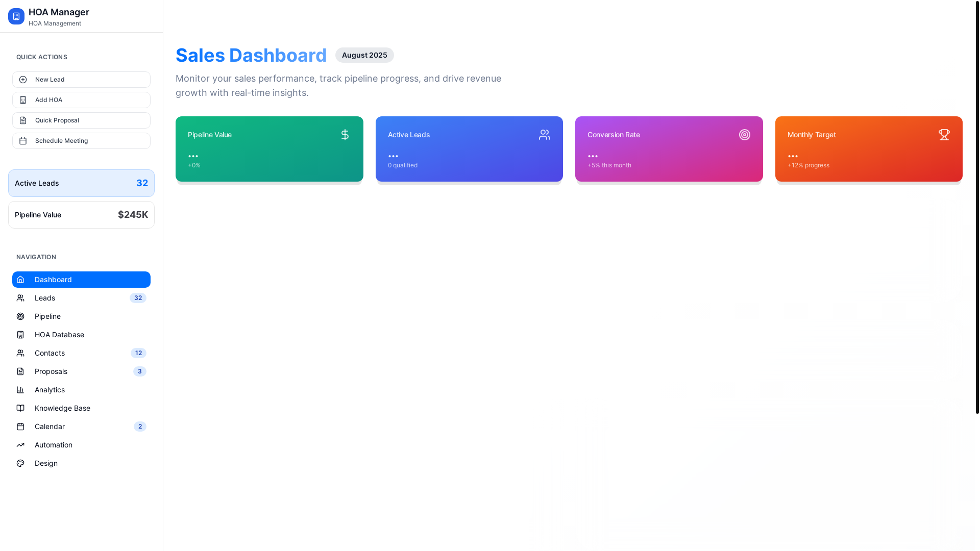This screenshot has width=980, height=551.
Task: Click the '0 qualified' text
Action: (403, 165)
